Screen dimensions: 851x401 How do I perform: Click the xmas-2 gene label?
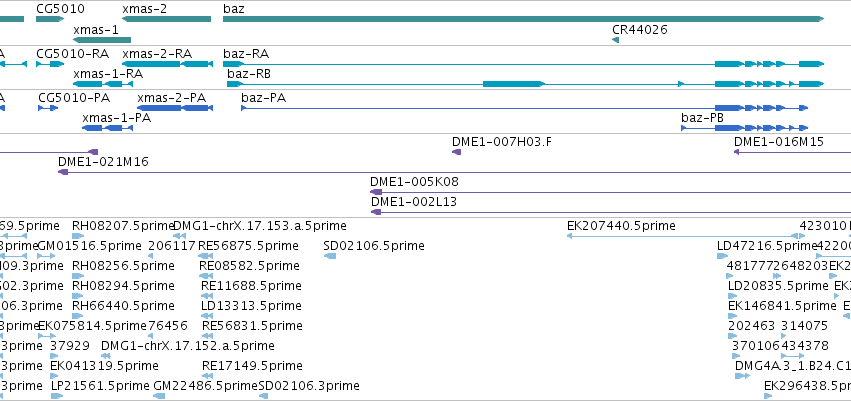pyautogui.click(x=144, y=9)
